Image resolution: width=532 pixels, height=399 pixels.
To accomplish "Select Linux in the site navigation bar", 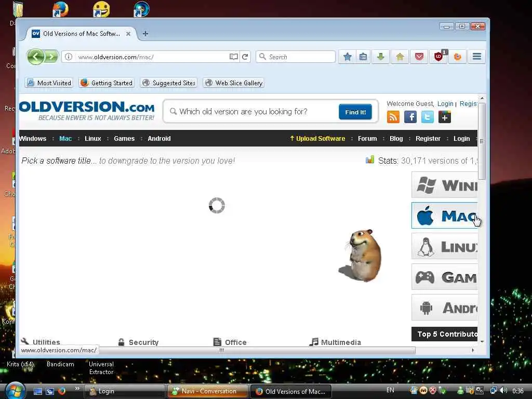I will (93, 138).
